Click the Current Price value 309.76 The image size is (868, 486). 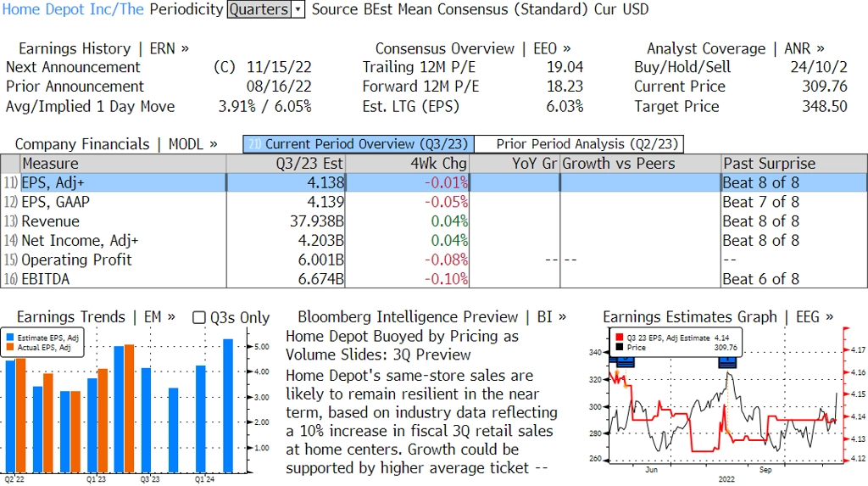[x=824, y=87]
